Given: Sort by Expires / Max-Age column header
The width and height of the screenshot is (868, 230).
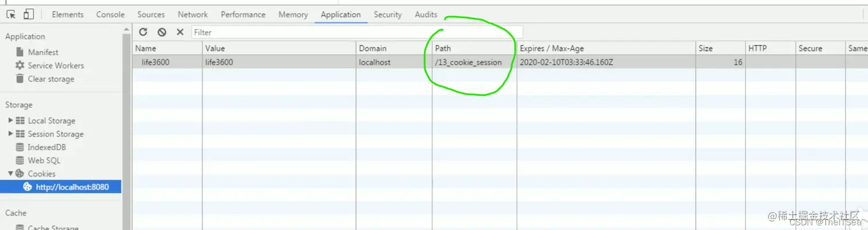Looking at the screenshot, I should click(x=606, y=48).
